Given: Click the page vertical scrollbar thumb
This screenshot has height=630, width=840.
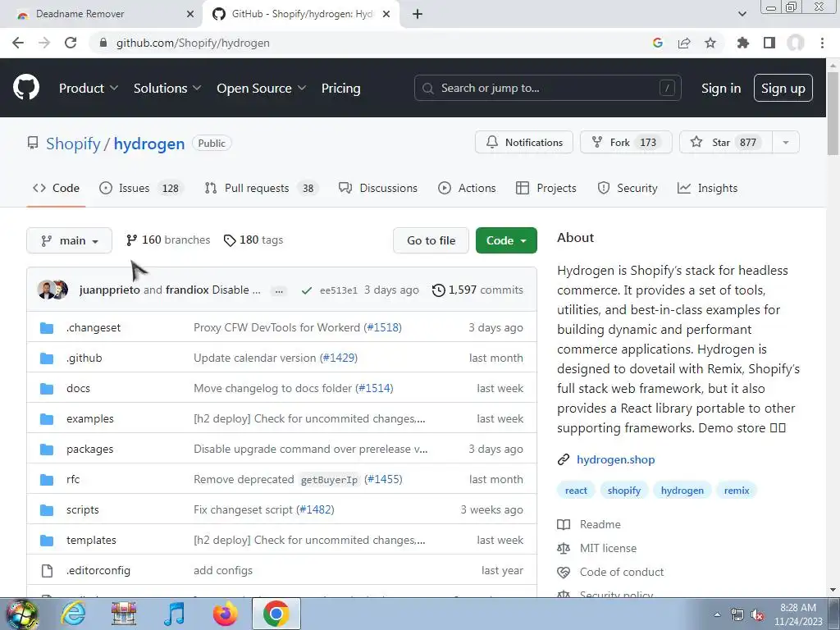Looking at the screenshot, I should tap(833, 114).
